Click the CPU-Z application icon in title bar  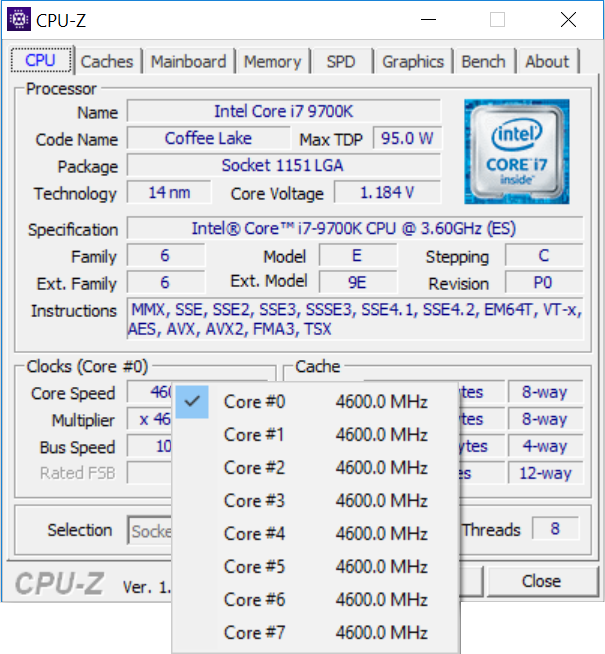pyautogui.click(x=19, y=19)
